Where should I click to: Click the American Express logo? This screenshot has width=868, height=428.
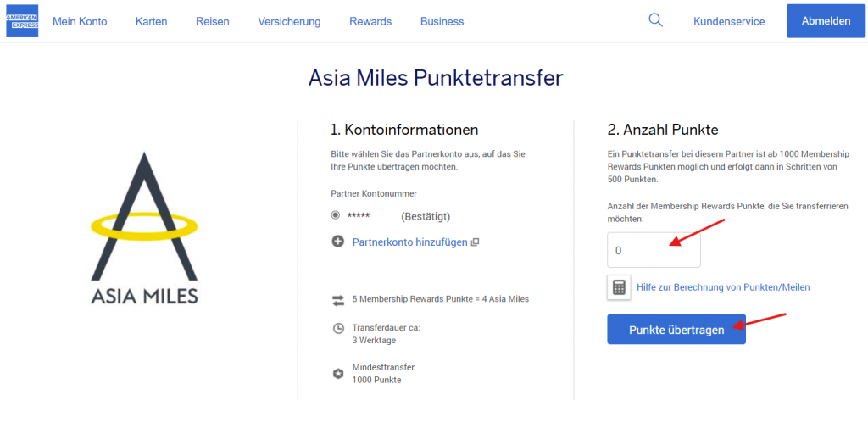click(22, 21)
